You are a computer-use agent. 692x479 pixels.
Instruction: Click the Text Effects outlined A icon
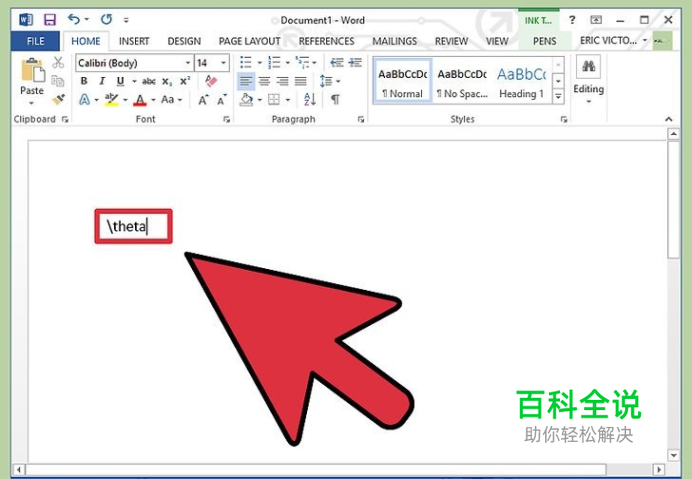click(x=84, y=100)
